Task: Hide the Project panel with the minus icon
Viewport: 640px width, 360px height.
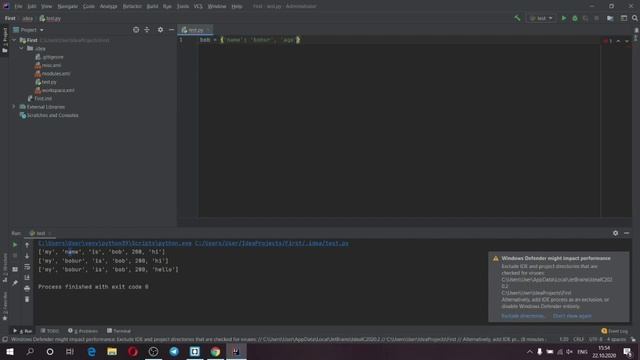Action: (171, 30)
